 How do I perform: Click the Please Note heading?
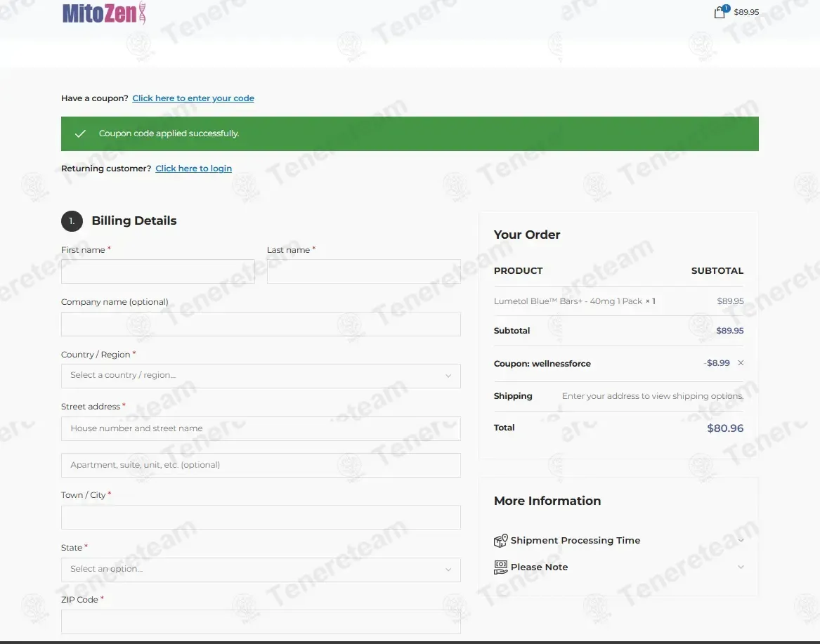point(539,567)
